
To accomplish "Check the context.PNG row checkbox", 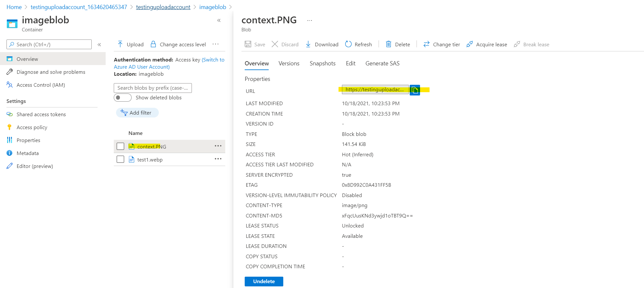I will [121, 146].
